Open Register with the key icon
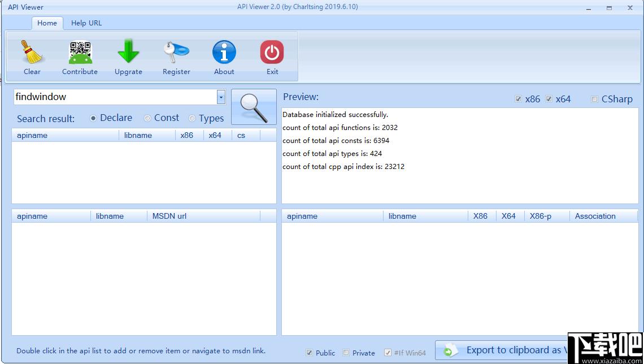The image size is (644, 364). click(x=176, y=52)
